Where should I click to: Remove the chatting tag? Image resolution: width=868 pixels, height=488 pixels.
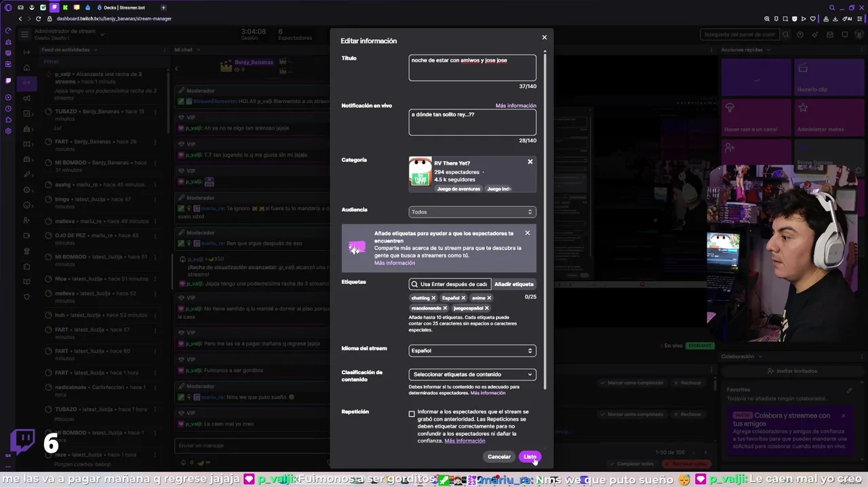(433, 298)
